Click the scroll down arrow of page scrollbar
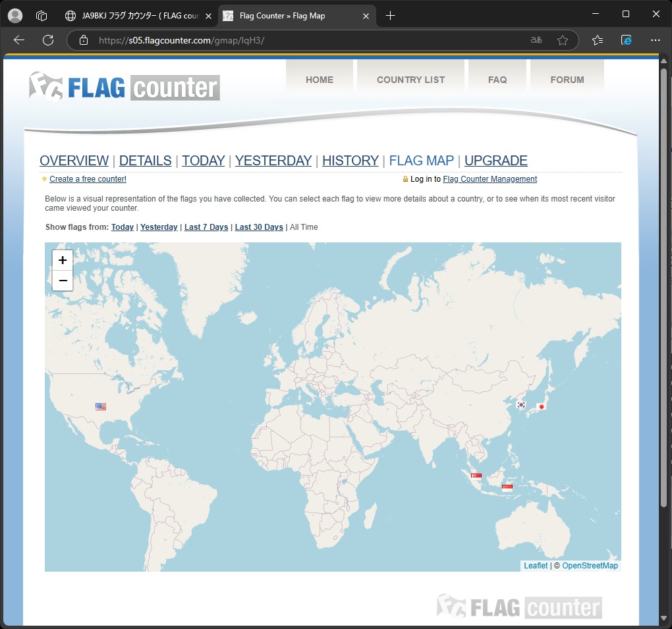672x629 pixels. [x=663, y=618]
